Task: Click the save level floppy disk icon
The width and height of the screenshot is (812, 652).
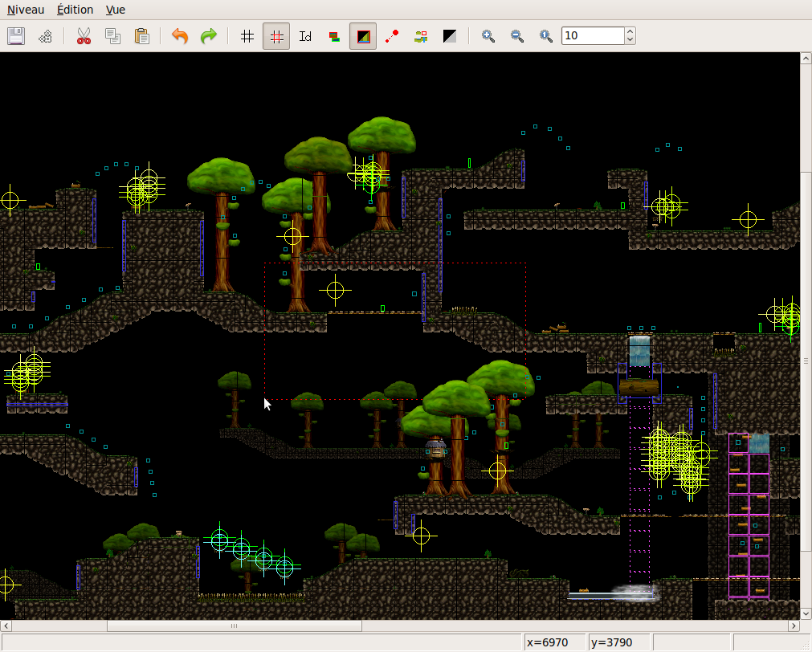Action: click(16, 36)
